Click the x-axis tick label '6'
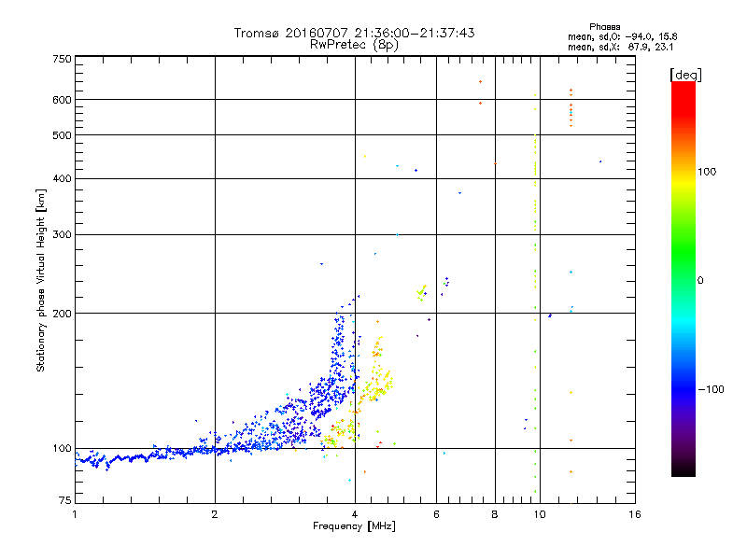Screen dimensions: 747x560 click(436, 514)
